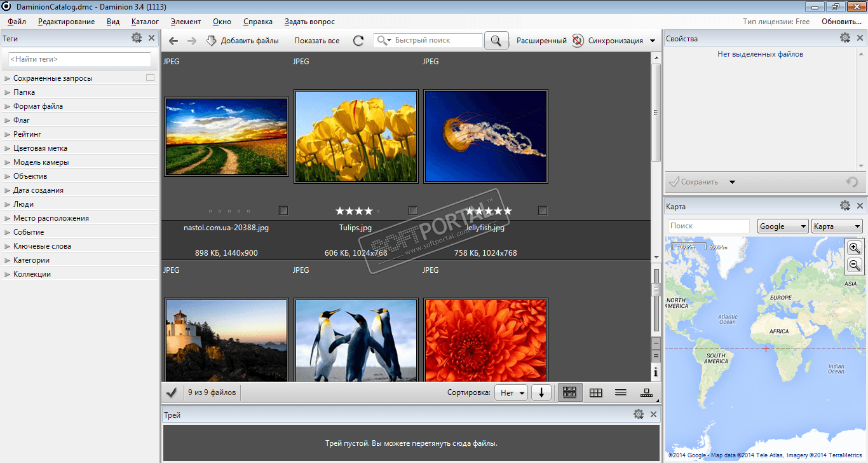Expand the Ключевые слова tag group
The image size is (868, 463).
click(8, 246)
